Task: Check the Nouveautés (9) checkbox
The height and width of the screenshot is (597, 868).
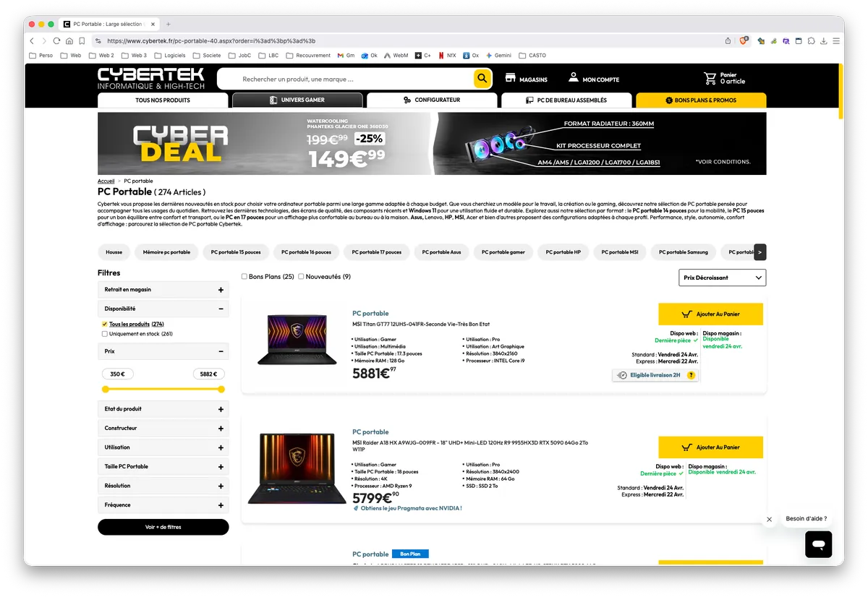Action: [301, 277]
